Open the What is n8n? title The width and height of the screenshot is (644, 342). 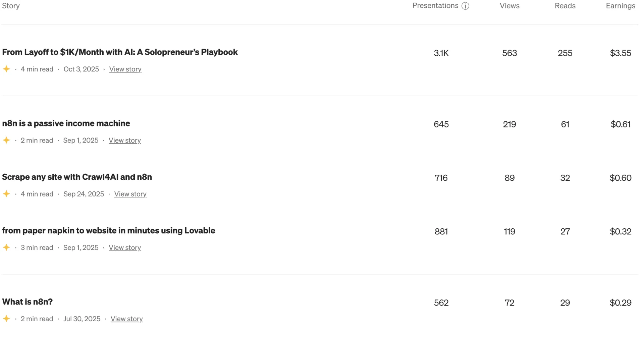tap(27, 302)
